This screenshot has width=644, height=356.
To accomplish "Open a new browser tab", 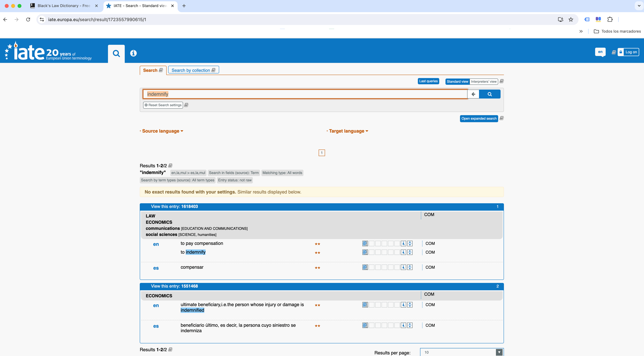I will [x=184, y=6].
